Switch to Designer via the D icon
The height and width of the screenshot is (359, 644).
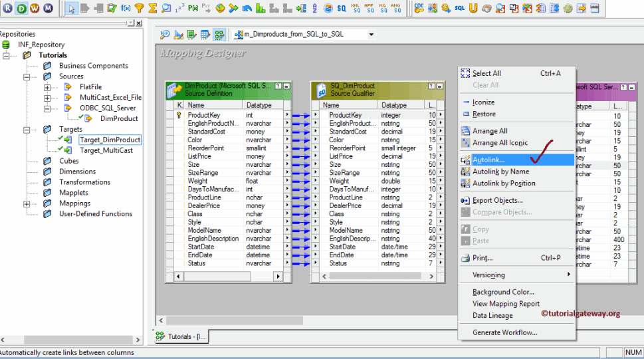click(21, 8)
